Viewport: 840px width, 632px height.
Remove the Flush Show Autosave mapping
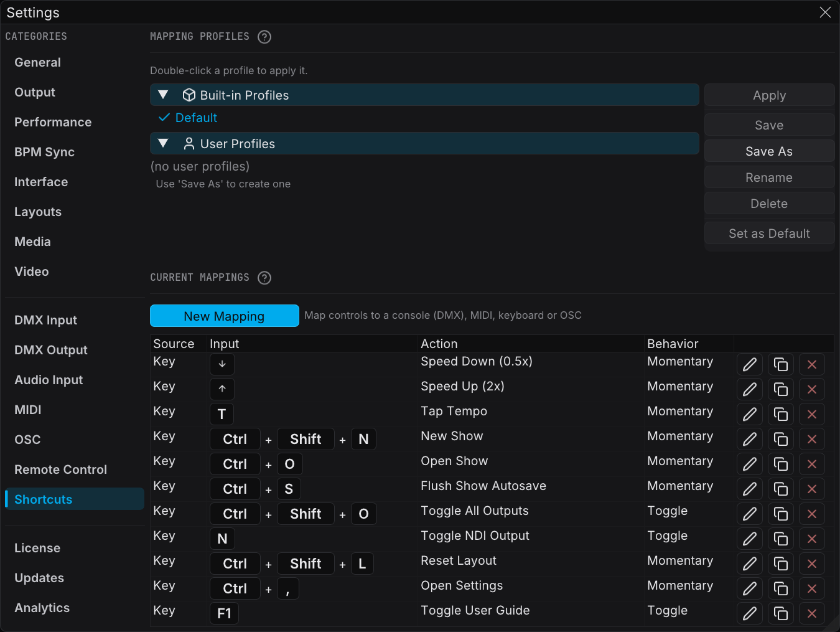812,489
